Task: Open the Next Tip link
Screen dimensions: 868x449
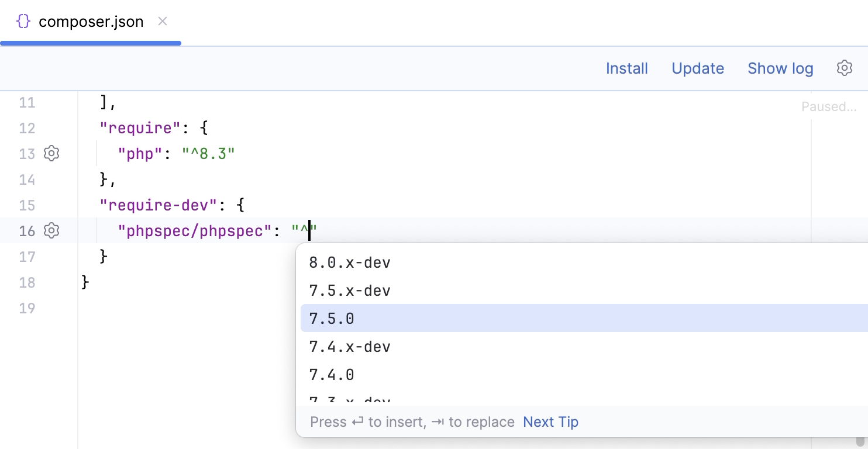Action: coord(550,422)
